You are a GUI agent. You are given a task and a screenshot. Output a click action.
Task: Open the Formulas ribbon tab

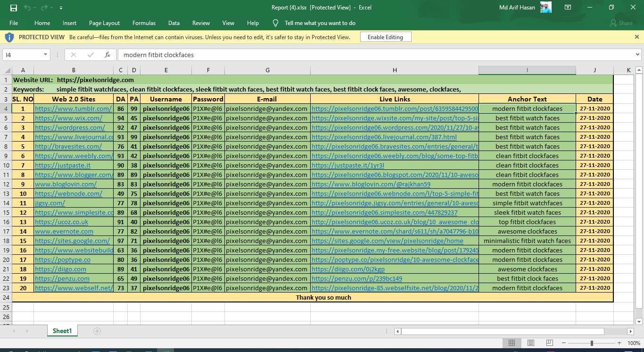click(x=144, y=23)
